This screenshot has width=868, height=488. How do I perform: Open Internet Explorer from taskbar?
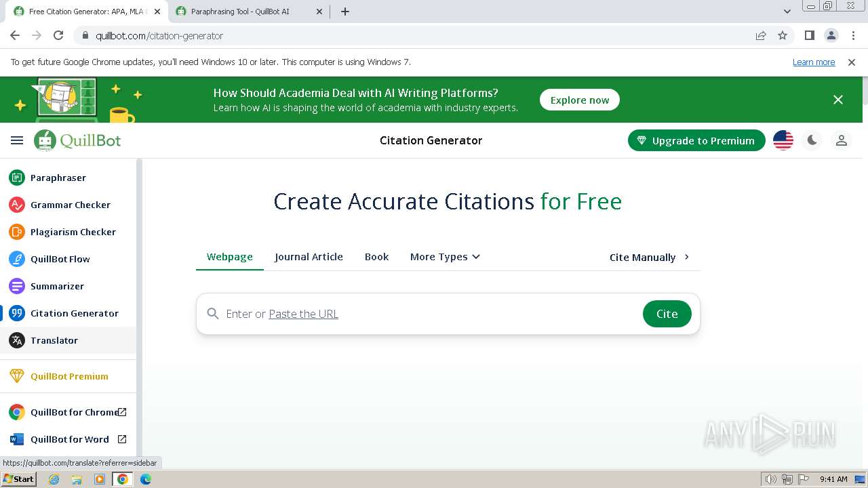[54, 479]
